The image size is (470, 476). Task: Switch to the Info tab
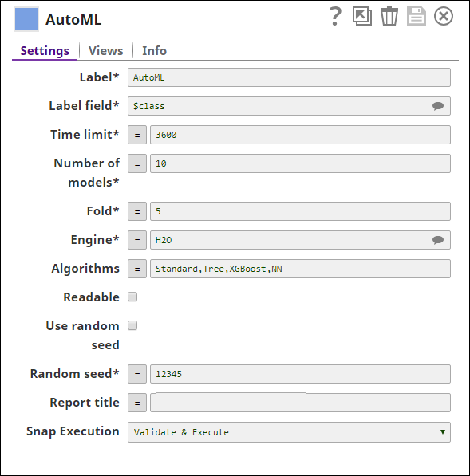[154, 51]
